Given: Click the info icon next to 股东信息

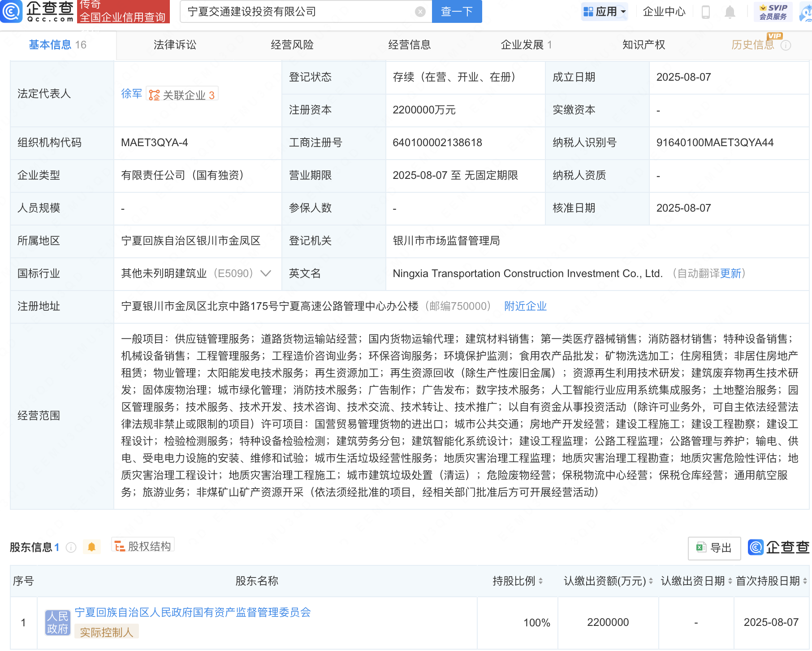Looking at the screenshot, I should 71,547.
